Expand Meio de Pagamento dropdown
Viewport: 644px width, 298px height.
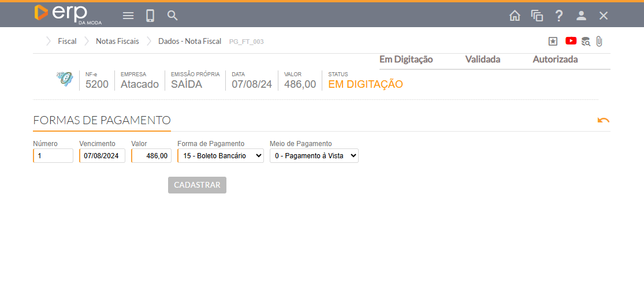[x=314, y=156]
